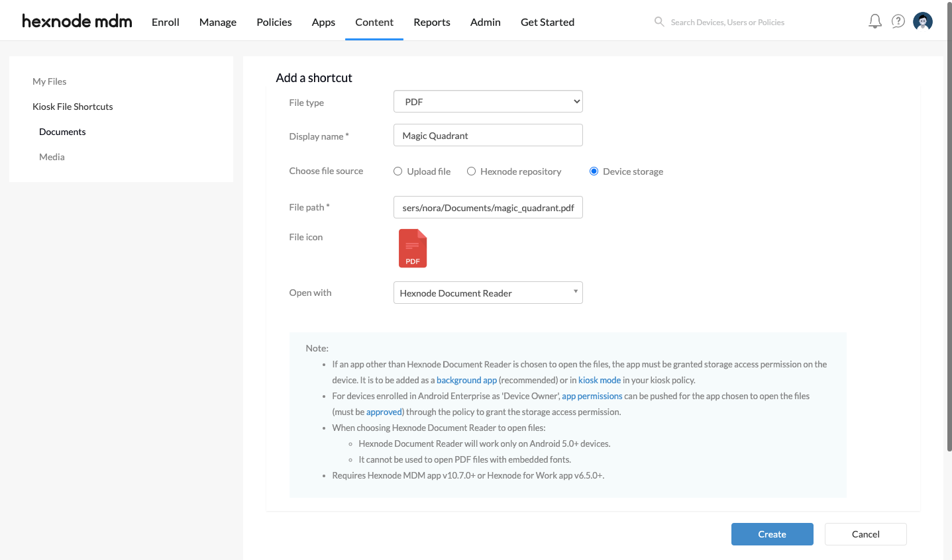Open the Reports tab
Screen dimensions: 952x560
click(432, 22)
